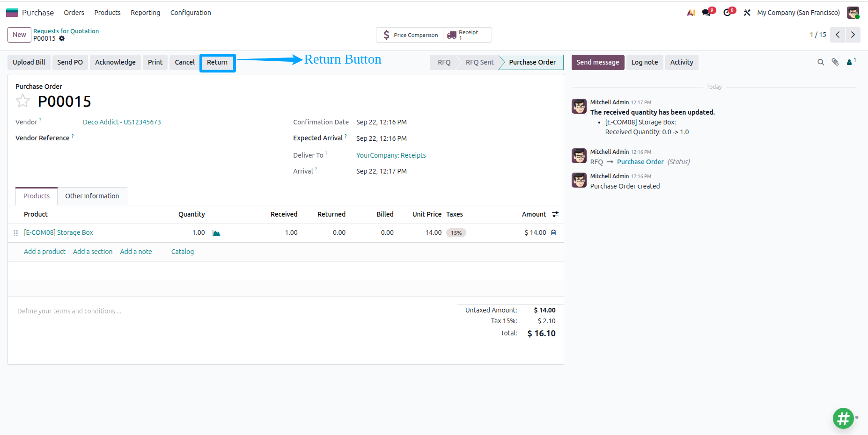Click the Print button

point(155,62)
